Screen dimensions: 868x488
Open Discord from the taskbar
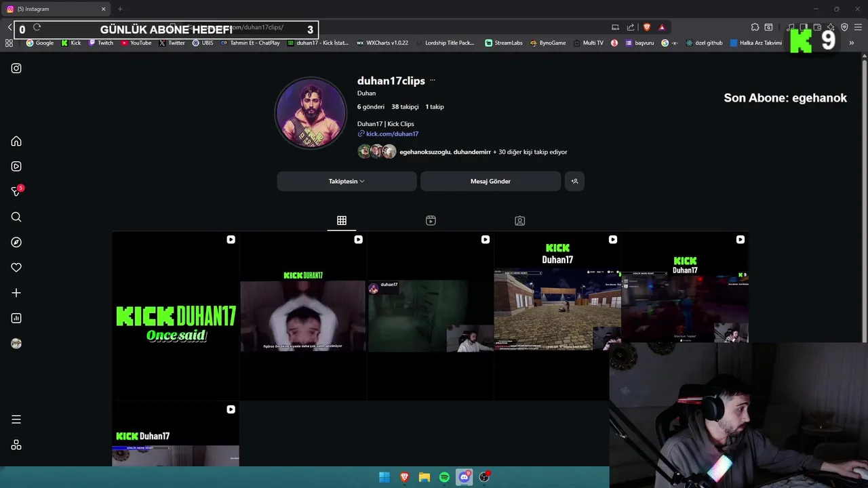(465, 477)
